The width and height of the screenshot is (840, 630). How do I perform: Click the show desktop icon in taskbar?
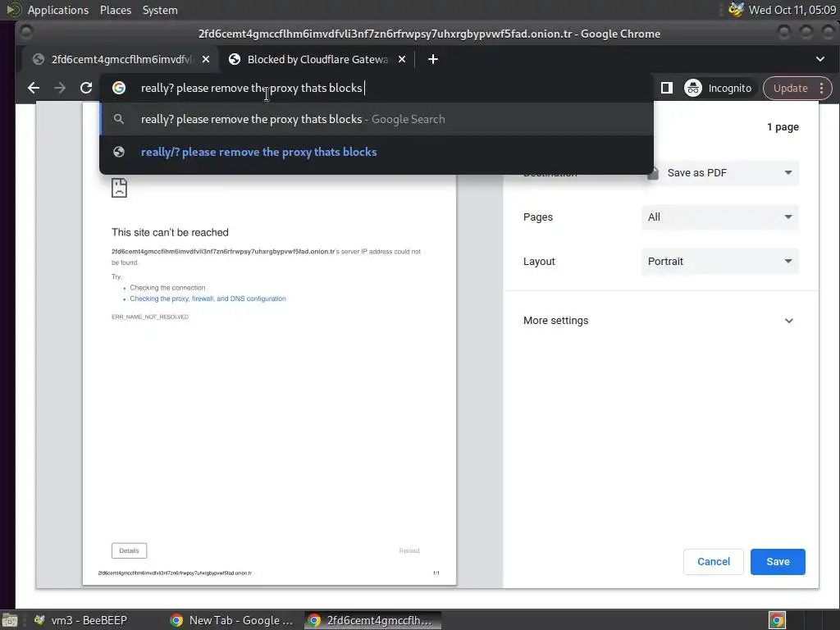coord(10,620)
